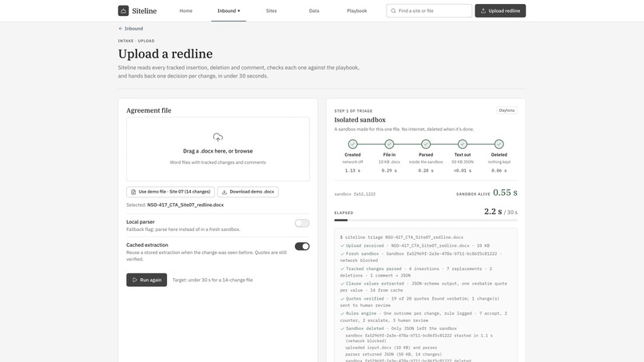Click the 'Agreement file' heading
The height and width of the screenshot is (362, 644).
(149, 110)
